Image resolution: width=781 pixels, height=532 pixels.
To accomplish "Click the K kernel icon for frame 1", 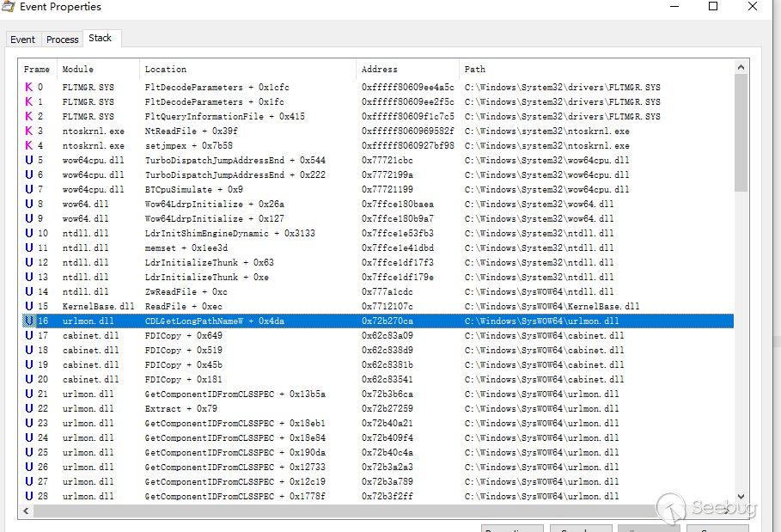I will [29, 101].
